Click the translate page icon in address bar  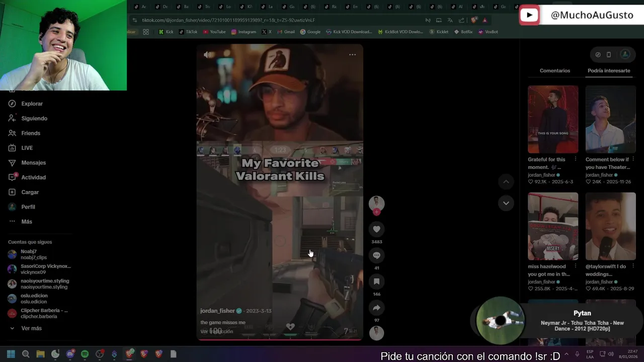pos(450,20)
